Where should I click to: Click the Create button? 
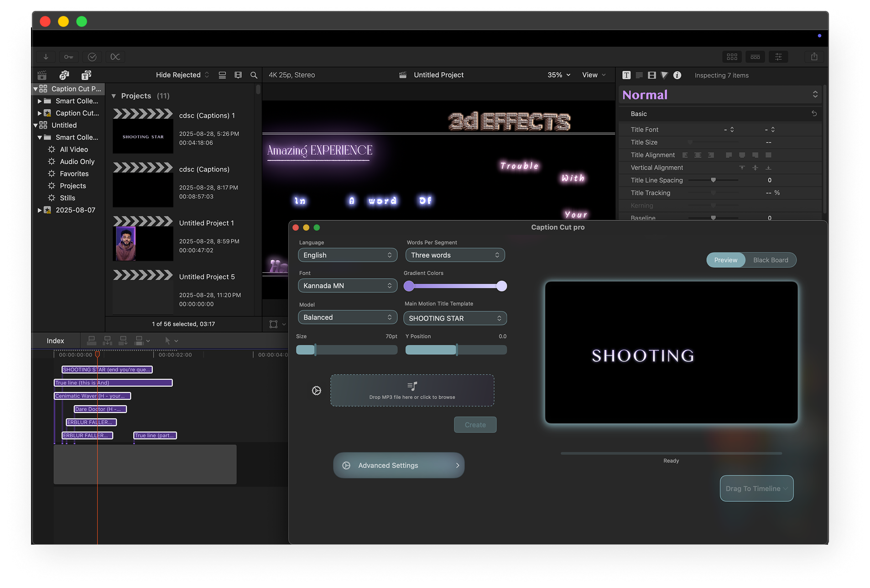pos(475,425)
